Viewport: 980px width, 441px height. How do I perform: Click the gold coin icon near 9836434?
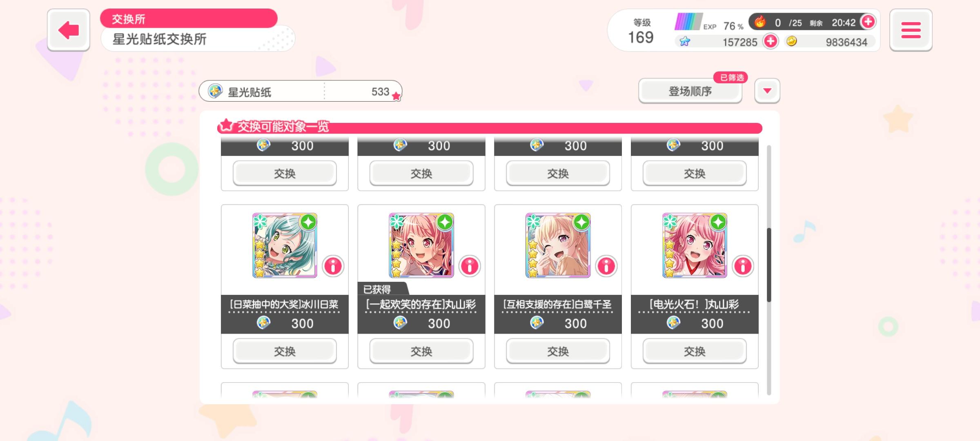click(x=792, y=41)
